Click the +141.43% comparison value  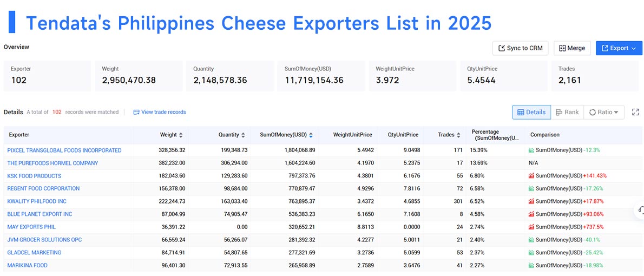[595, 176]
